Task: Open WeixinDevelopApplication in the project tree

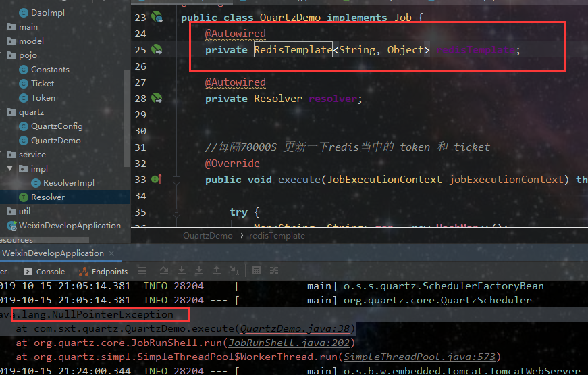Action: (x=70, y=226)
